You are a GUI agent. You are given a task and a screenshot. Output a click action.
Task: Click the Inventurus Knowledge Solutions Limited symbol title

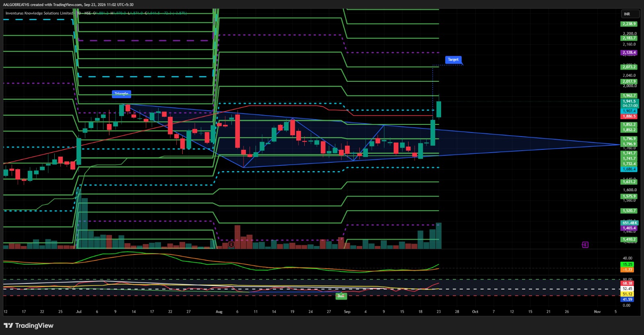tap(39, 13)
